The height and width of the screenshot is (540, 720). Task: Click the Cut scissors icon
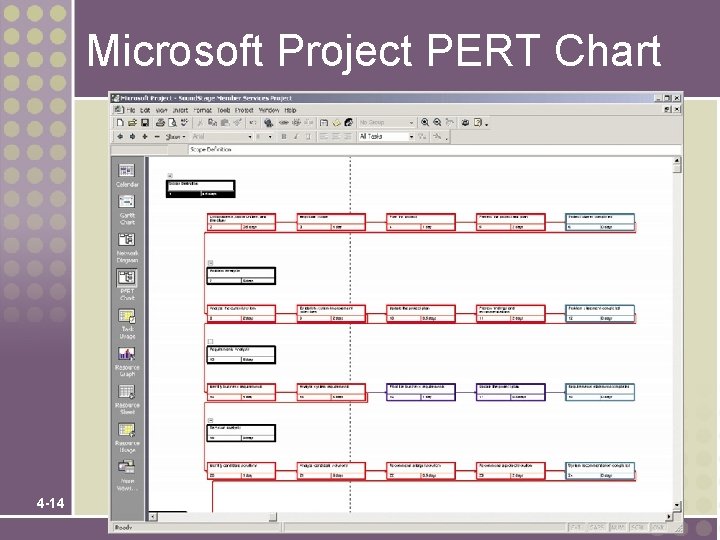(200, 123)
